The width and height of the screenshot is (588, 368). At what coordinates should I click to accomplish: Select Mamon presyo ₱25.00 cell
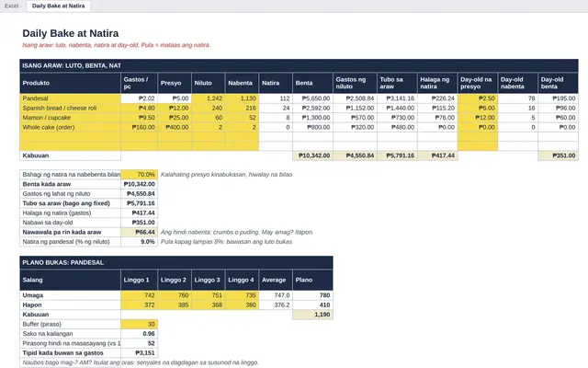click(175, 118)
